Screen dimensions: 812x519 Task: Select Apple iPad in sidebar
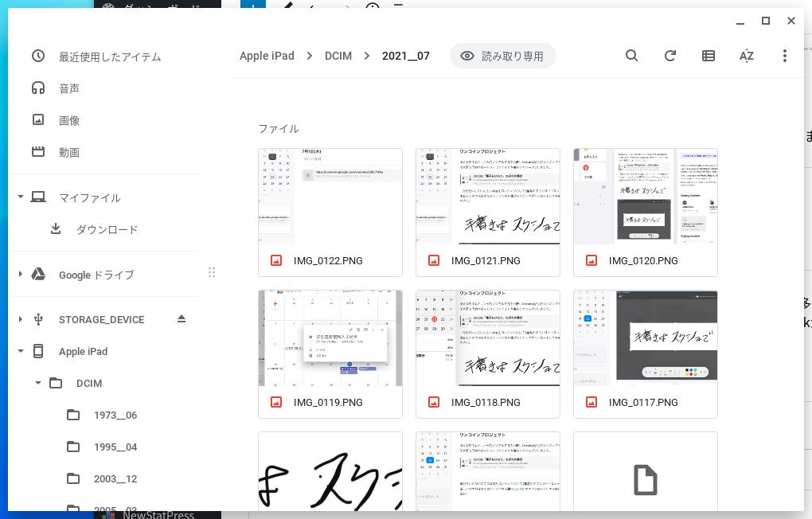84,352
